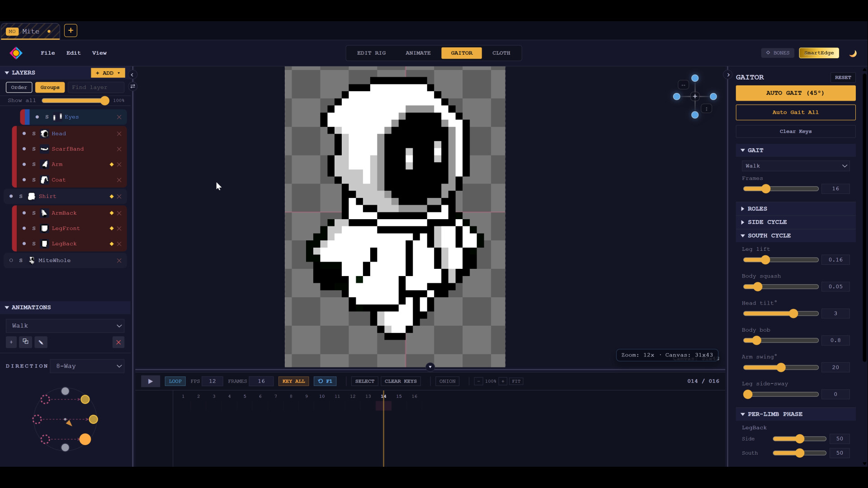The height and width of the screenshot is (488, 868).
Task: Delete the MiteWhole layer
Action: (119, 261)
